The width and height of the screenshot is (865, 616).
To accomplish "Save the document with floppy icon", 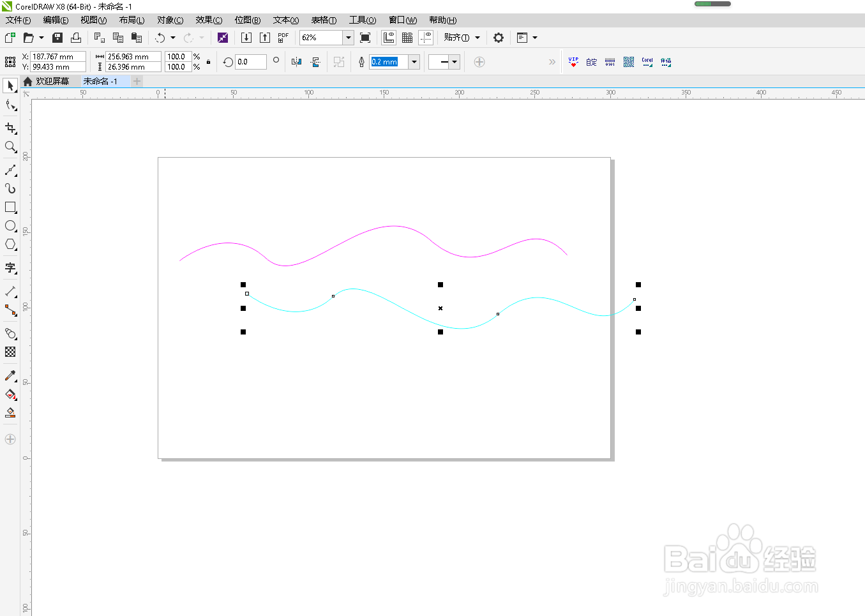I will pos(57,38).
